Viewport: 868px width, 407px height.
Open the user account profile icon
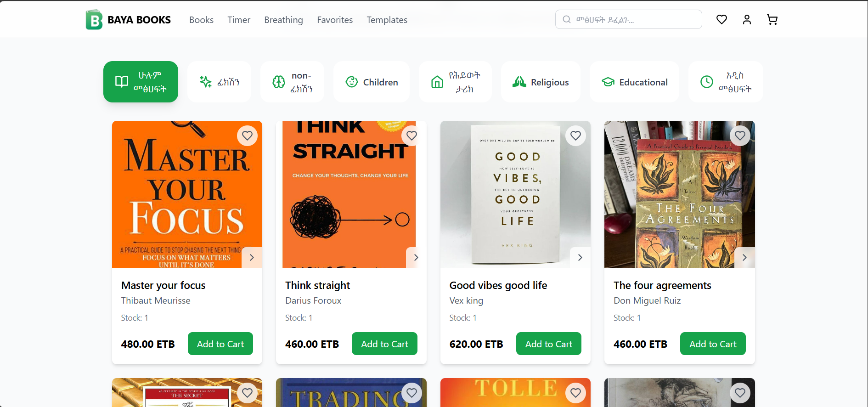tap(747, 20)
